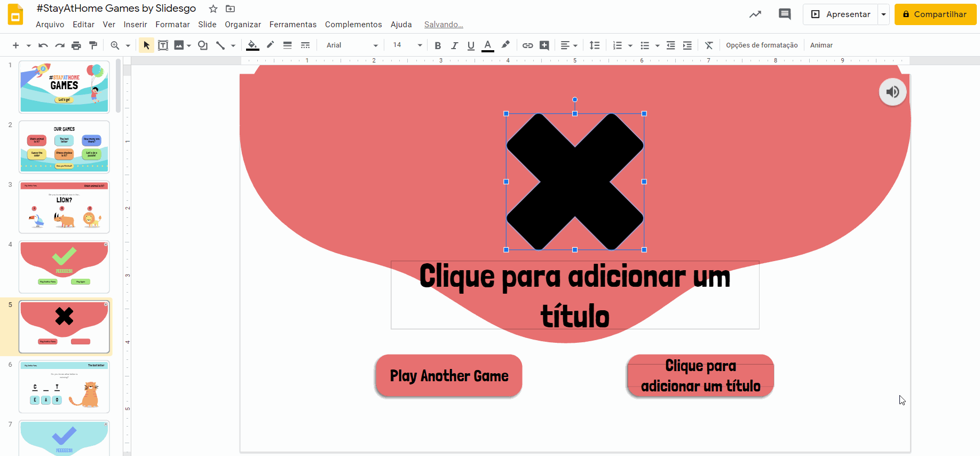
Task: Select slide 1 thumbnail with GAMES title
Action: tap(65, 87)
